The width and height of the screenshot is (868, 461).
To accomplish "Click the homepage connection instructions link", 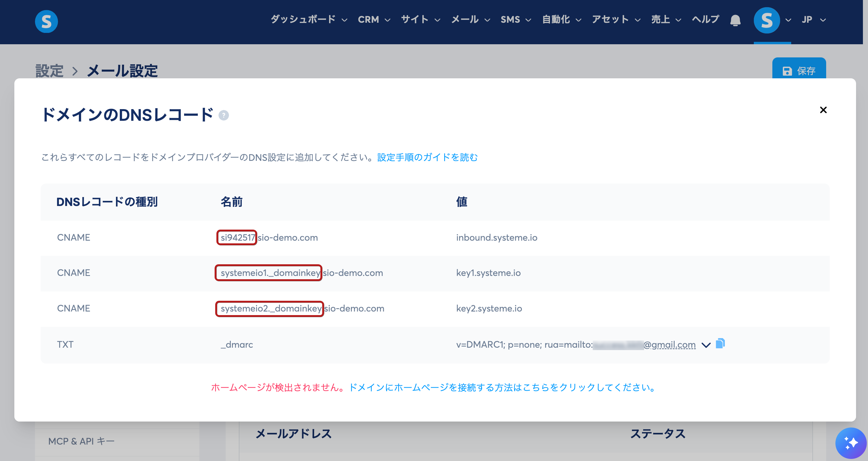I will pyautogui.click(x=503, y=387).
